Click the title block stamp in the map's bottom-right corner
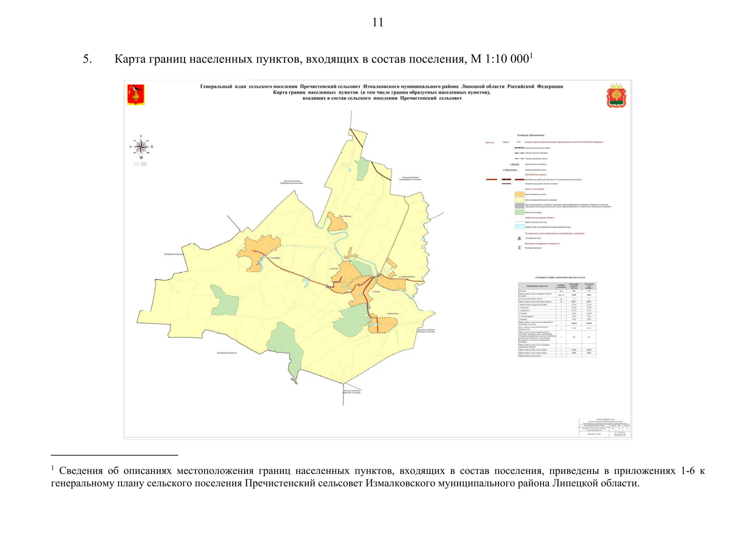The width and height of the screenshot is (756, 535). [605, 428]
